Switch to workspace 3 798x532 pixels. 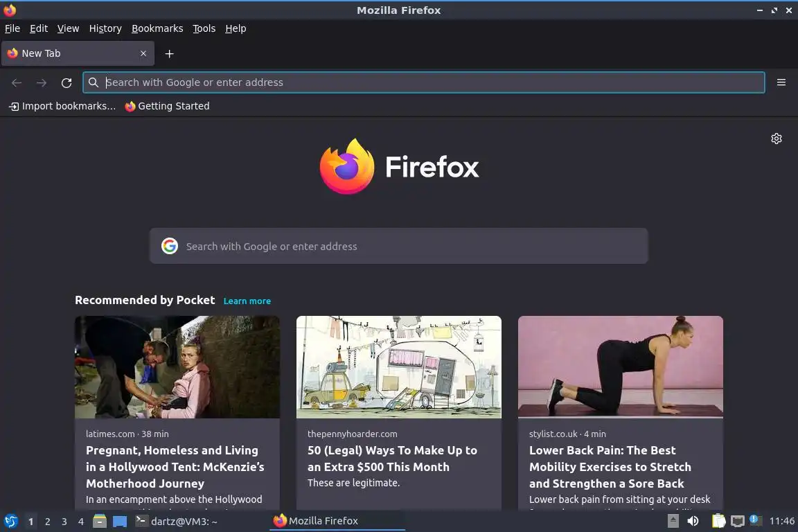[64, 522]
